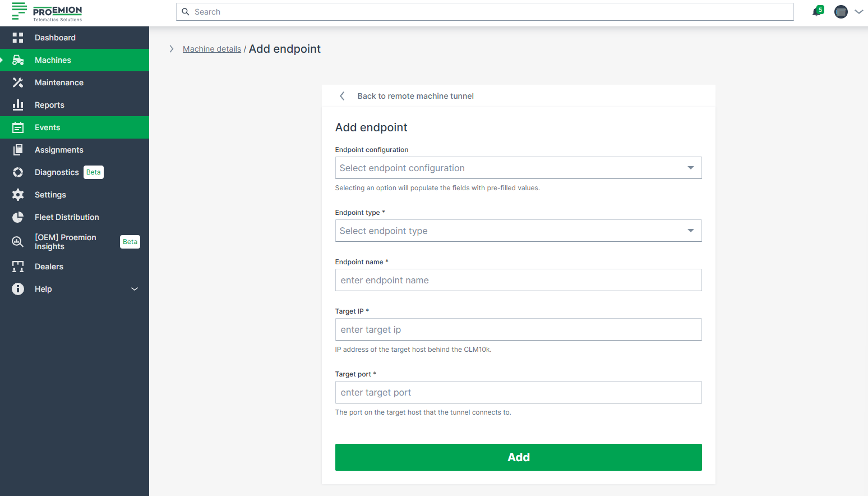Click the Proemion logo
Viewport: 868px width, 496px height.
click(47, 12)
